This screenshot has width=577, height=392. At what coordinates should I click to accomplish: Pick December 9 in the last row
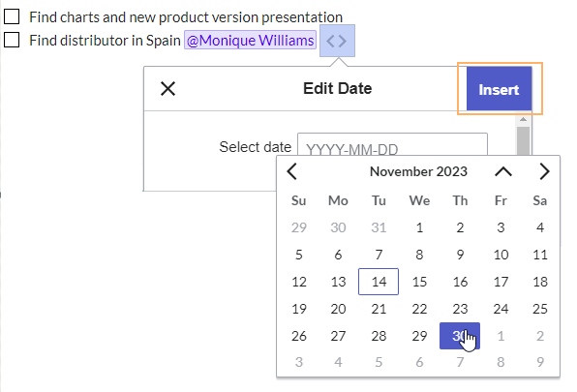(540, 362)
